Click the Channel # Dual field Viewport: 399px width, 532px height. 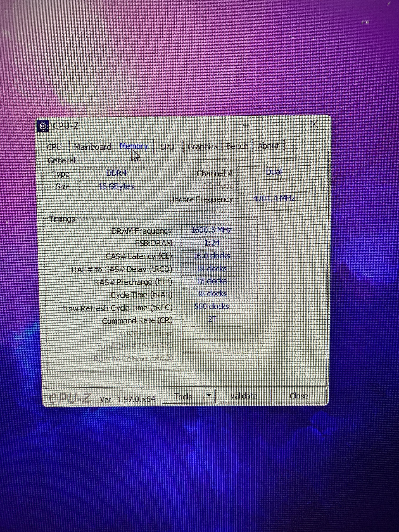click(274, 172)
